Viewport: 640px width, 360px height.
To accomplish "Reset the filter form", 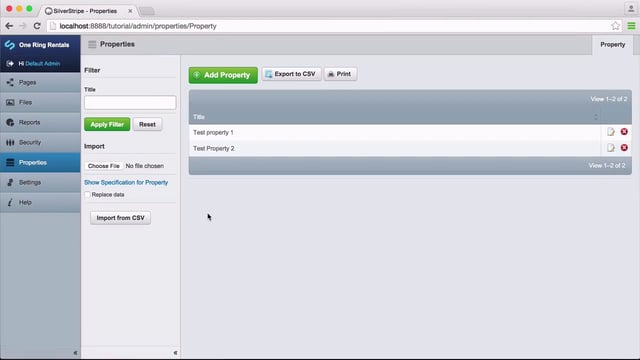I will (147, 124).
